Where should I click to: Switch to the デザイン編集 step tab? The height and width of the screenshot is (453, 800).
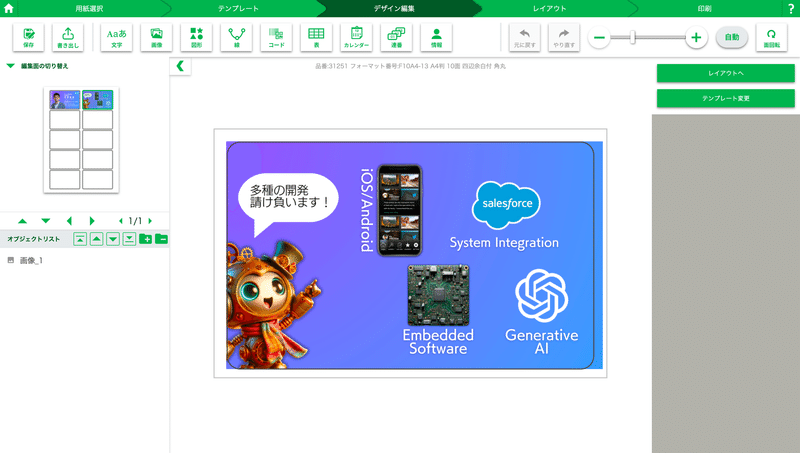coord(394,9)
